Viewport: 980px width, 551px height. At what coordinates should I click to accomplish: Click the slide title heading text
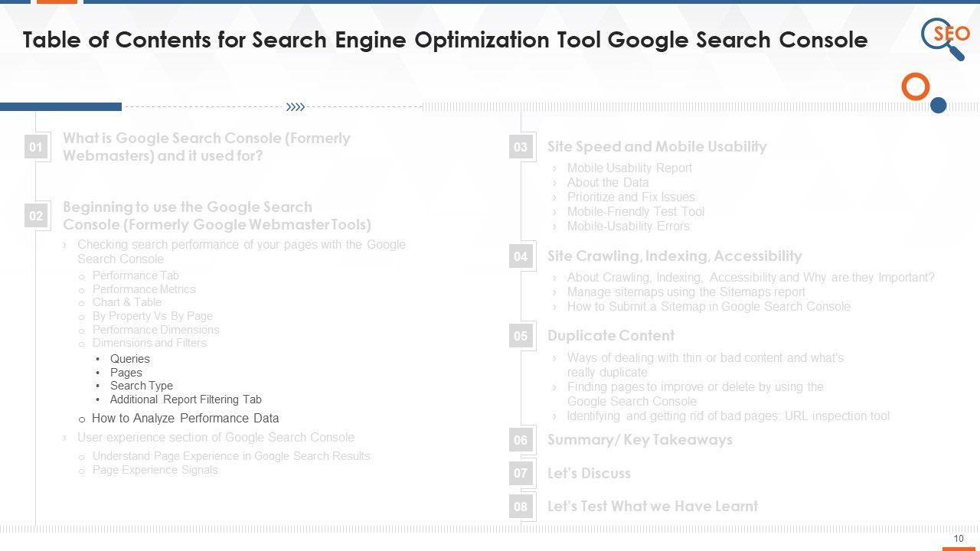pos(445,40)
